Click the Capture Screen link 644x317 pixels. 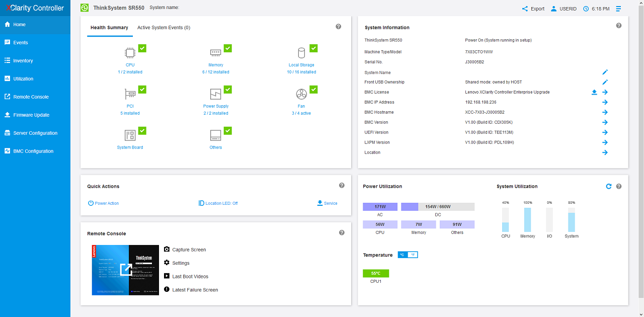tap(189, 250)
